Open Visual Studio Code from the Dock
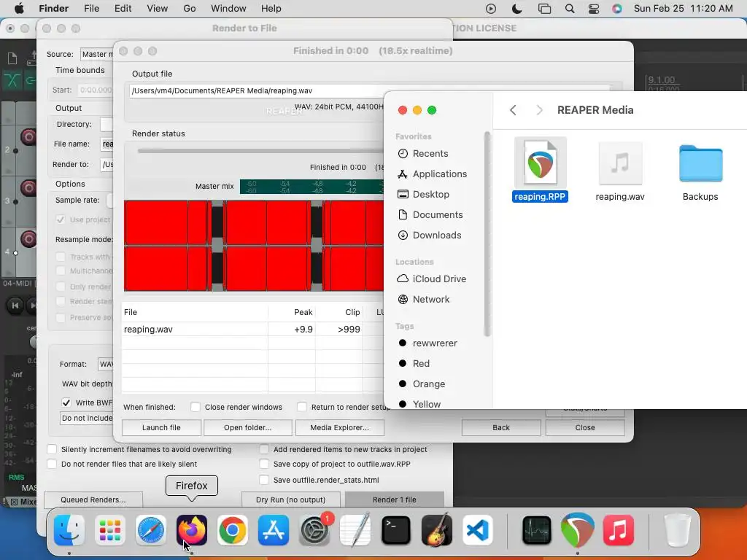Viewport: 747px width, 560px height. point(477,530)
